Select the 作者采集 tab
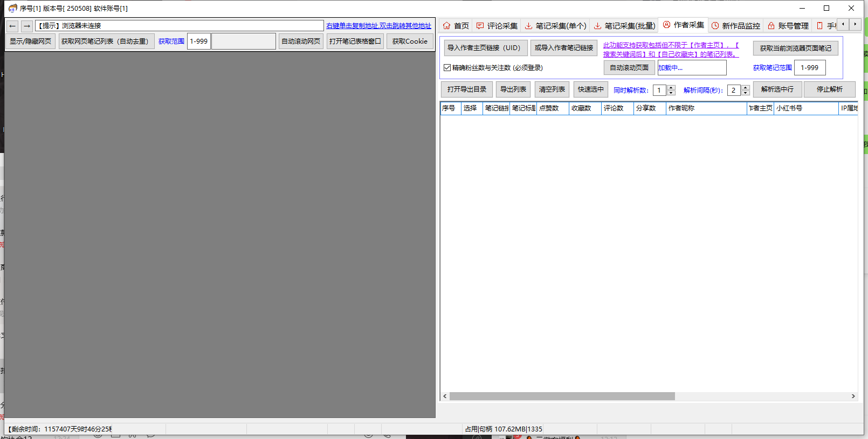868x439 pixels. coord(683,25)
